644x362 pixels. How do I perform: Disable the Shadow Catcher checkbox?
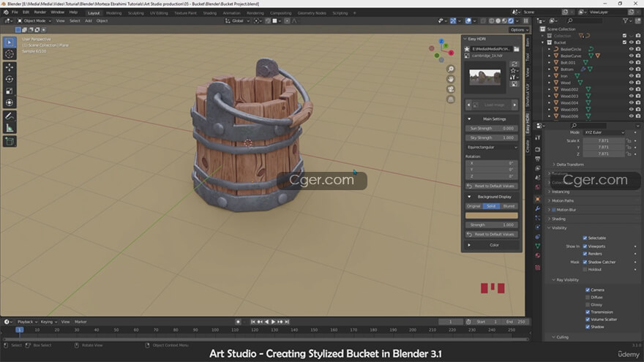click(x=585, y=262)
